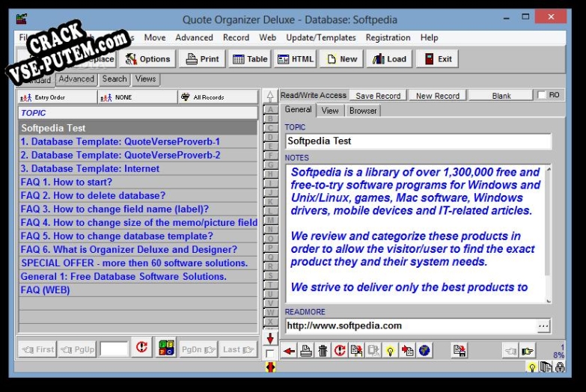Image resolution: width=586 pixels, height=392 pixels.
Task: Open the Move menu
Action: [155, 37]
